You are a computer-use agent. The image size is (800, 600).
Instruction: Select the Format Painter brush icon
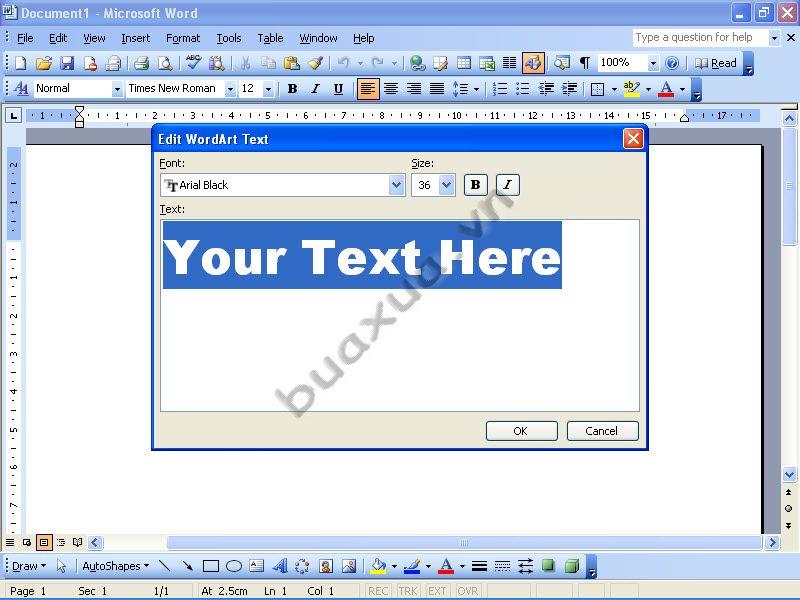pyautogui.click(x=315, y=63)
